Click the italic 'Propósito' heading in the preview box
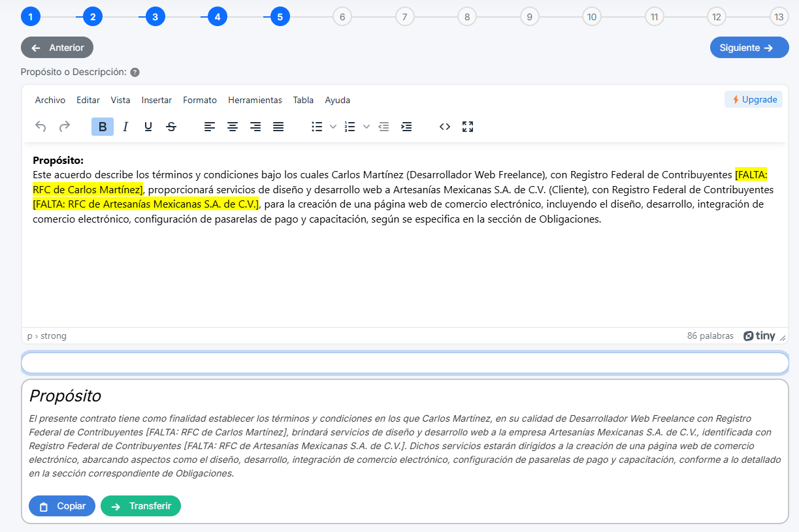Image resolution: width=799 pixels, height=532 pixels. (65, 396)
